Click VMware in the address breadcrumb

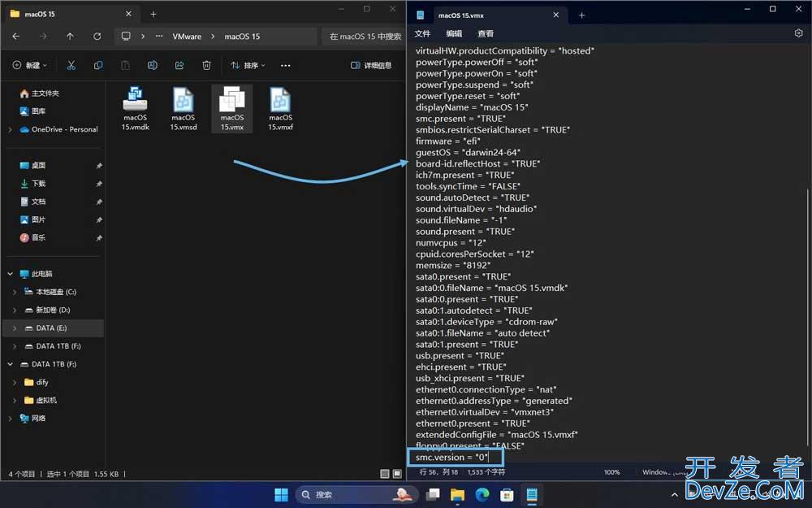point(187,37)
